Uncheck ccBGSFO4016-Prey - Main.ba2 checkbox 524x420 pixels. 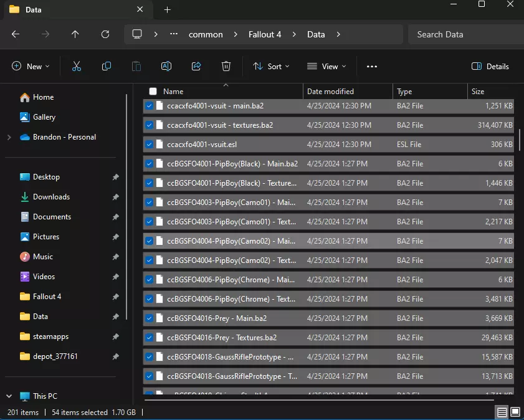(150, 318)
